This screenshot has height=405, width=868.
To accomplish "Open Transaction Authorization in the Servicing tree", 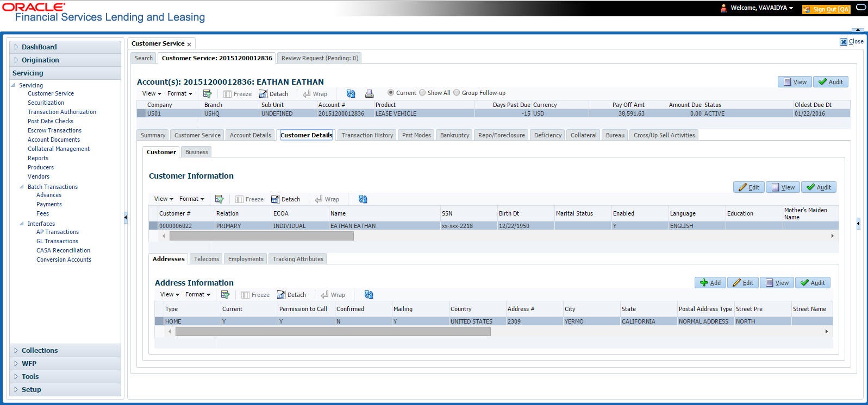I will tap(62, 112).
